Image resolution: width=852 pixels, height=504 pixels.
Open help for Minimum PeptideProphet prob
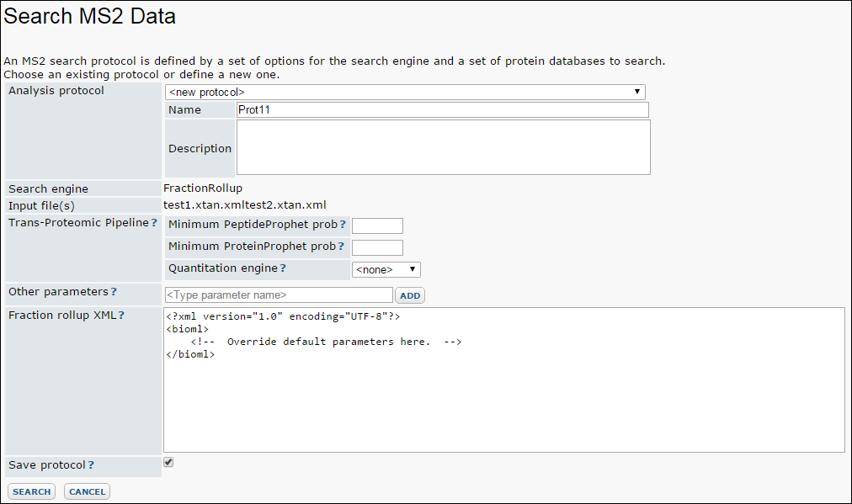[x=343, y=225]
